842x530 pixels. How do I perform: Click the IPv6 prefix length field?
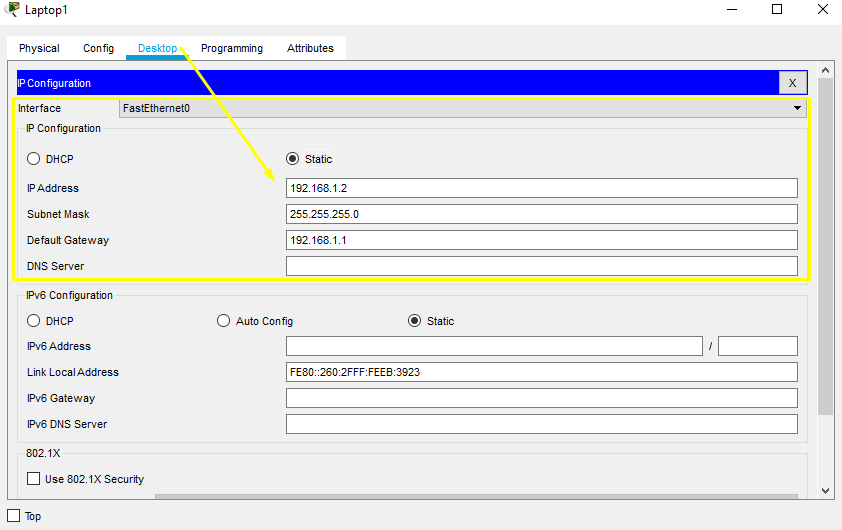pyautogui.click(x=758, y=346)
